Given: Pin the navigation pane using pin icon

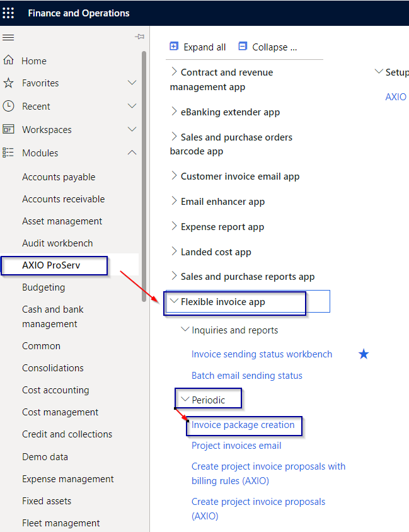Looking at the screenshot, I should click(x=139, y=37).
